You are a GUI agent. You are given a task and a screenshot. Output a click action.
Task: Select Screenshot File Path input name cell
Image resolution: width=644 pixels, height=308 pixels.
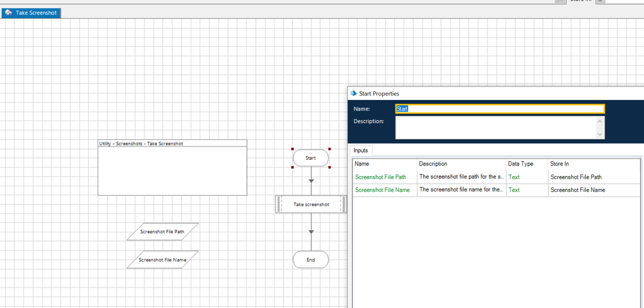click(x=380, y=177)
